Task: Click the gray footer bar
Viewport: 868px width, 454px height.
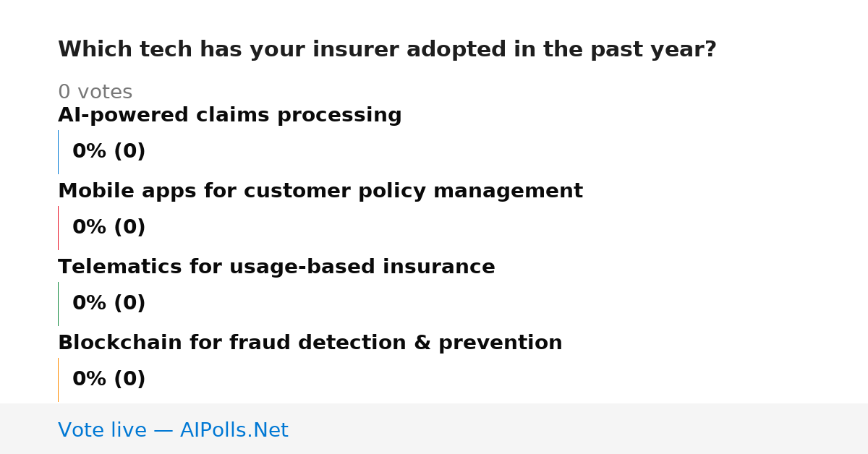Action: (434, 429)
